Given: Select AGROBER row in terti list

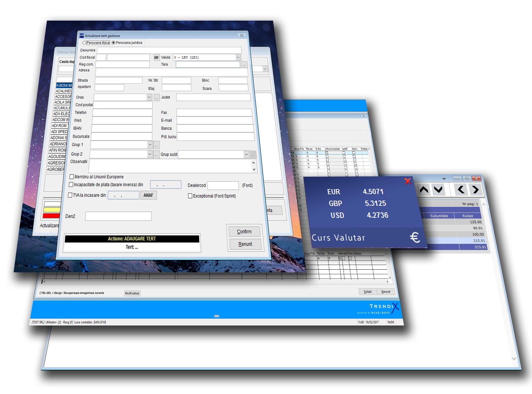Looking at the screenshot, I should [x=56, y=169].
